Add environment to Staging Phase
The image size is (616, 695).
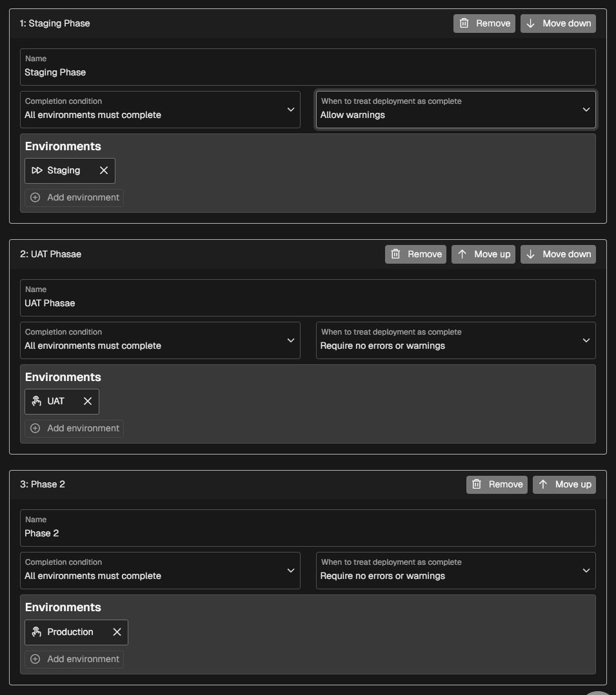[x=74, y=198]
